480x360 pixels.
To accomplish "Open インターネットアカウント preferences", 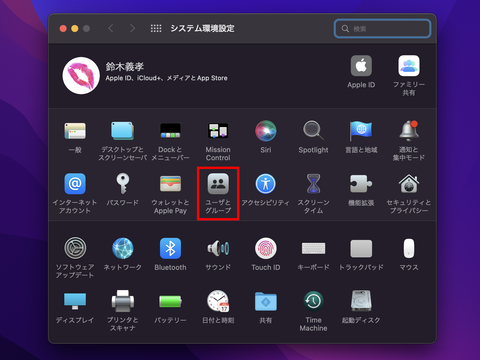I will tap(75, 184).
